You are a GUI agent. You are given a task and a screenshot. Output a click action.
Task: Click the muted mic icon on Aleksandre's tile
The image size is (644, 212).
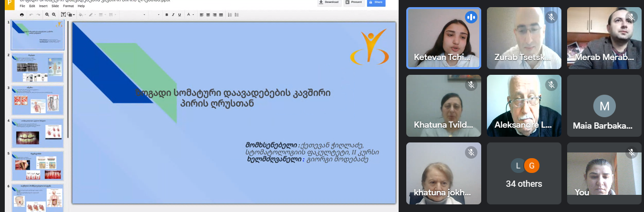pyautogui.click(x=551, y=85)
